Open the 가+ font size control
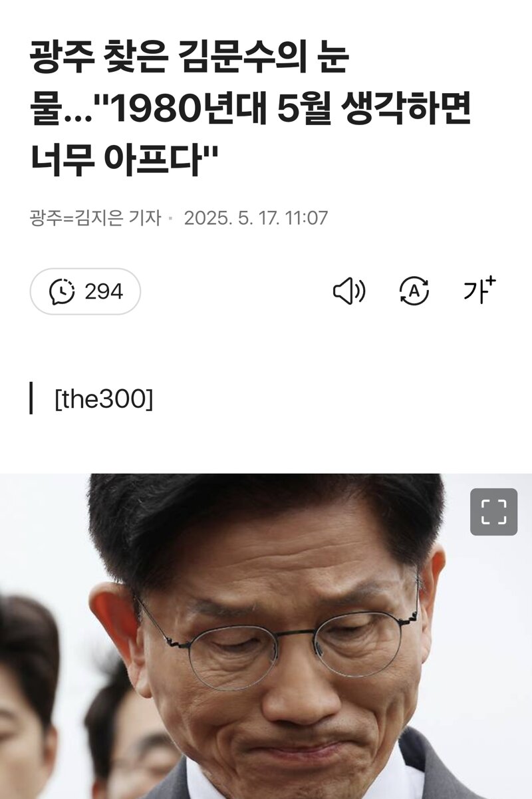Screen dimensions: 532x799 479,290
